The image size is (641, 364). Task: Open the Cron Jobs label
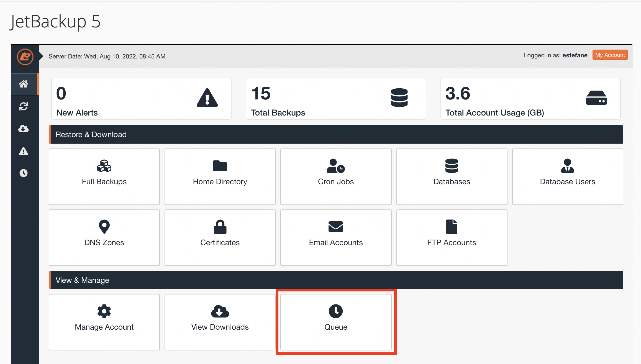pos(336,181)
